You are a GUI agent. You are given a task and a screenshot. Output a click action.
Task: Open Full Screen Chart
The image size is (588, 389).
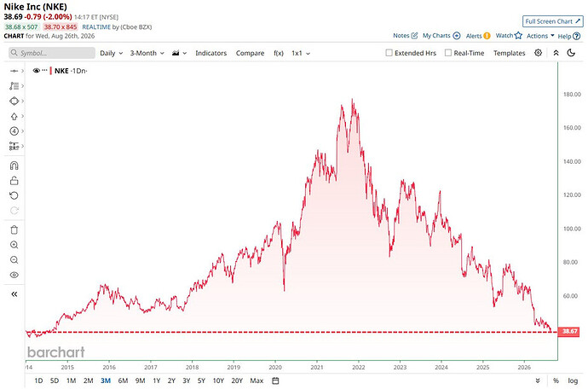pos(553,21)
